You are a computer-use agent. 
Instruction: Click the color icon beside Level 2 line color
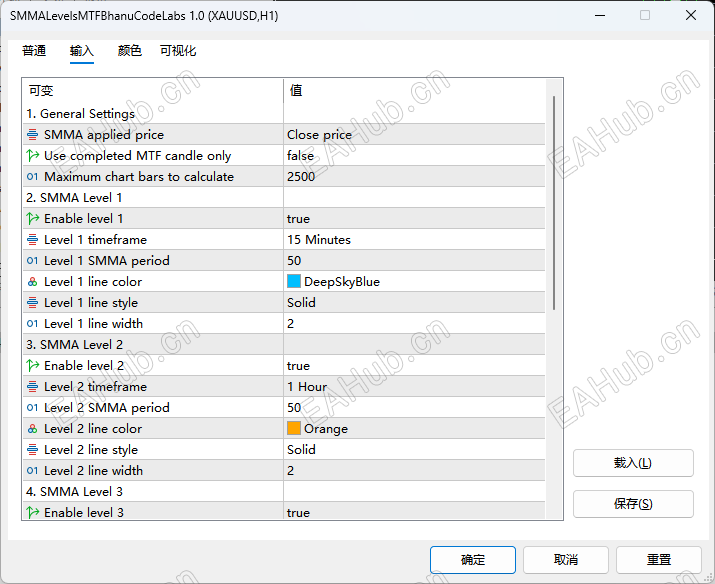tap(32, 429)
